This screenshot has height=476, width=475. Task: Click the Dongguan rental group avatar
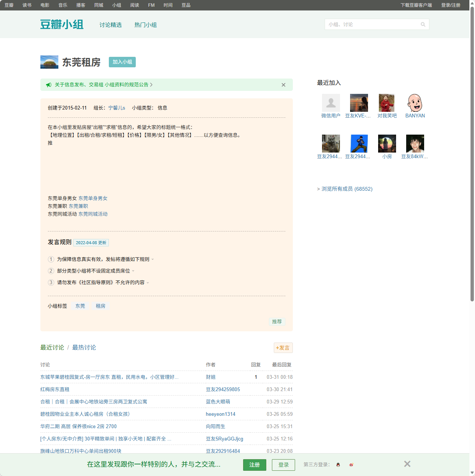coord(49,62)
